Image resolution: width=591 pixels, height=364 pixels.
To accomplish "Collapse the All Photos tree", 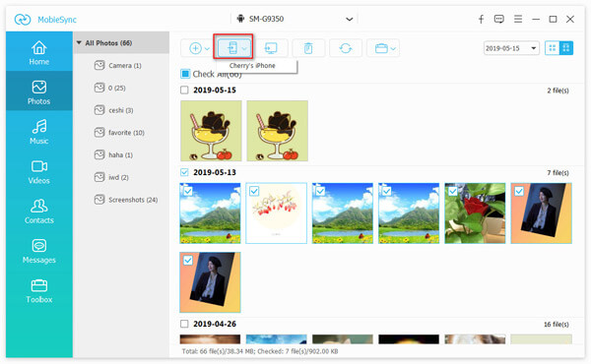I will pos(79,43).
